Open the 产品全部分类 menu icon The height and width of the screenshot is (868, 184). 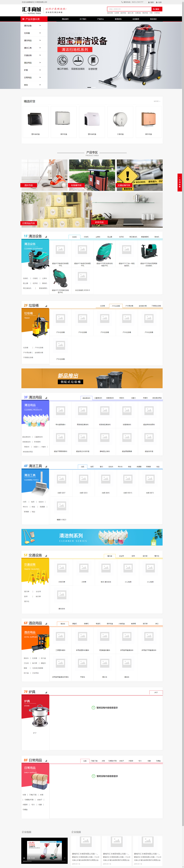point(23,19)
